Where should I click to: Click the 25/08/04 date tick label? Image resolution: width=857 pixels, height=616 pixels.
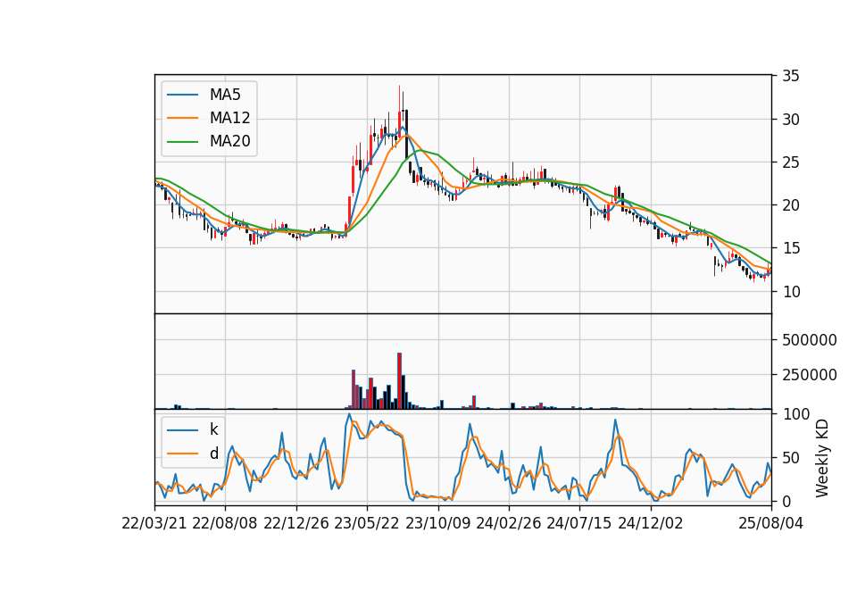[x=771, y=523]
